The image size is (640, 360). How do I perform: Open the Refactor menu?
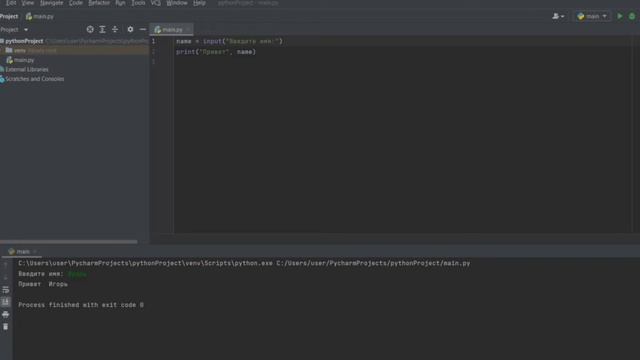tap(99, 3)
